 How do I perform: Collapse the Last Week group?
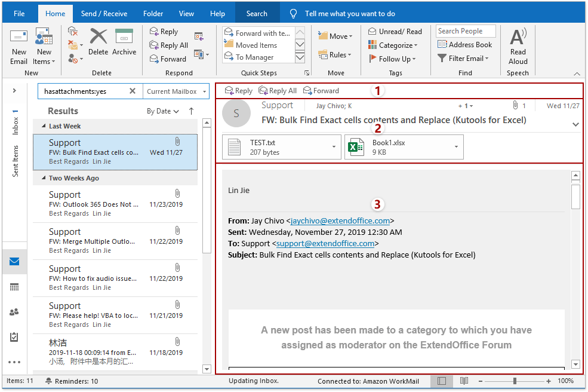[44, 126]
